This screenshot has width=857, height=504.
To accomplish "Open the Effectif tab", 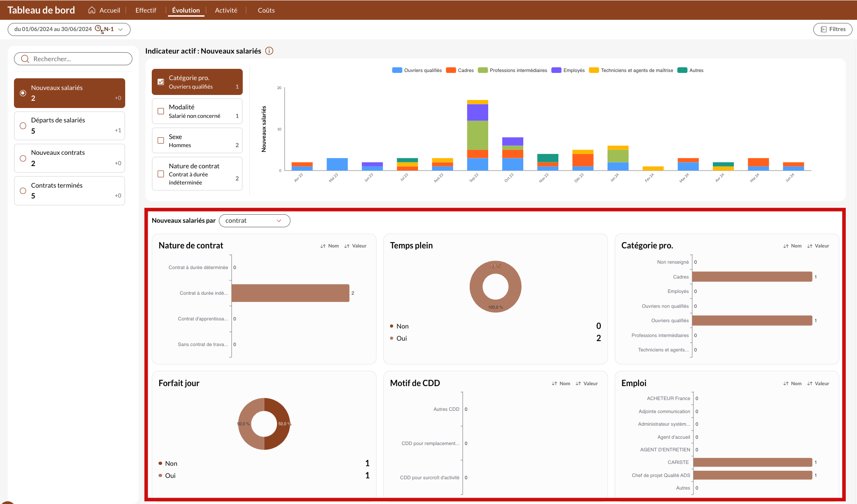I will (x=146, y=10).
